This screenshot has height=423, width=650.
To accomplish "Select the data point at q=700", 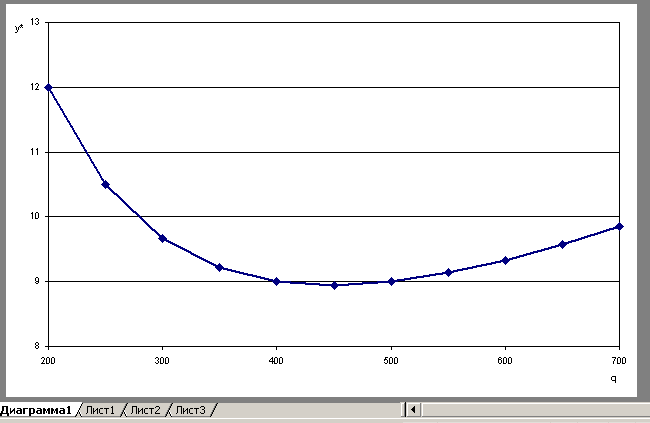I will pyautogui.click(x=619, y=226).
